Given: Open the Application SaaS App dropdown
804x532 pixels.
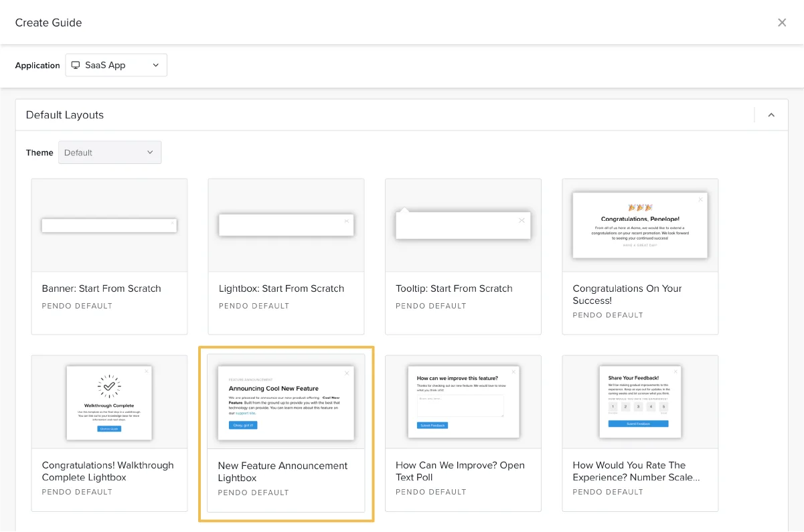Looking at the screenshot, I should (116, 65).
